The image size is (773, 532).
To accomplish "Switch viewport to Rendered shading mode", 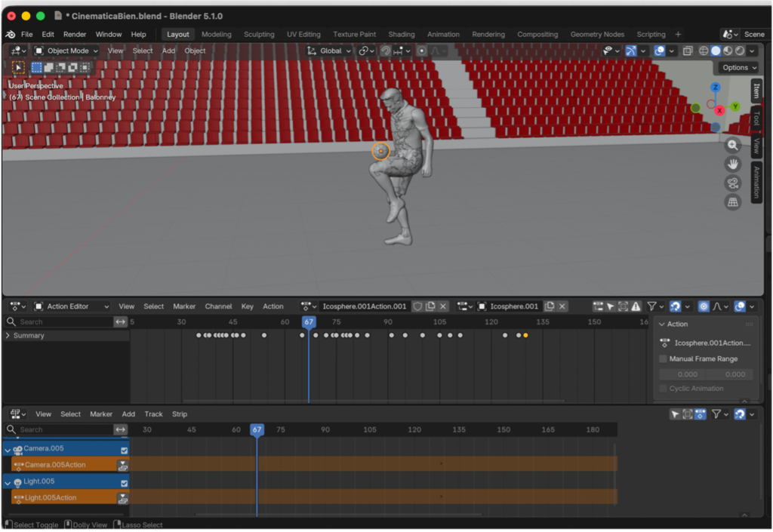I will coord(739,51).
